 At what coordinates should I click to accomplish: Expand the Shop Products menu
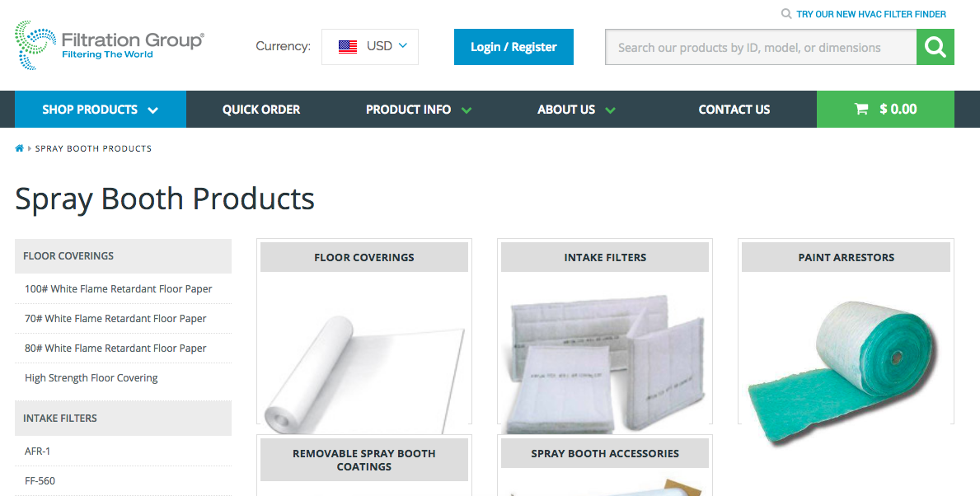pyautogui.click(x=101, y=110)
